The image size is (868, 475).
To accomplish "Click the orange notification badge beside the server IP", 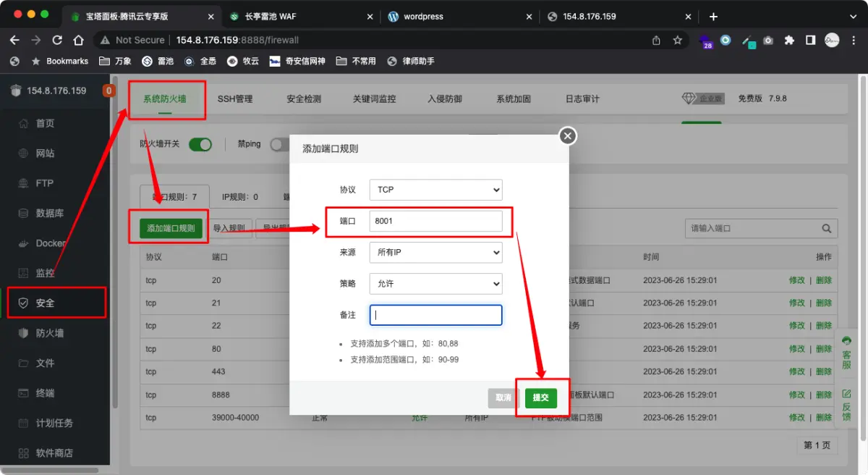I will 109,91.
